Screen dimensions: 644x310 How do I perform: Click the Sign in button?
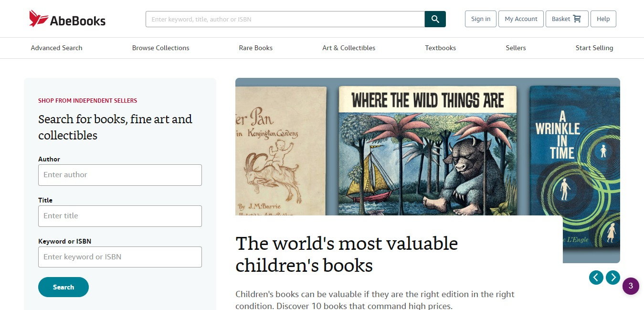(481, 19)
